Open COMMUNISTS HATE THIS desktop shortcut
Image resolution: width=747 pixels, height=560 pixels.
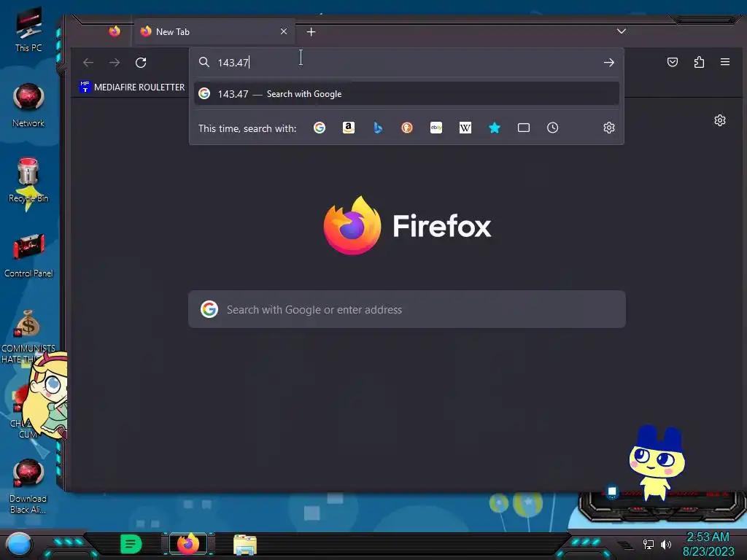28,336
